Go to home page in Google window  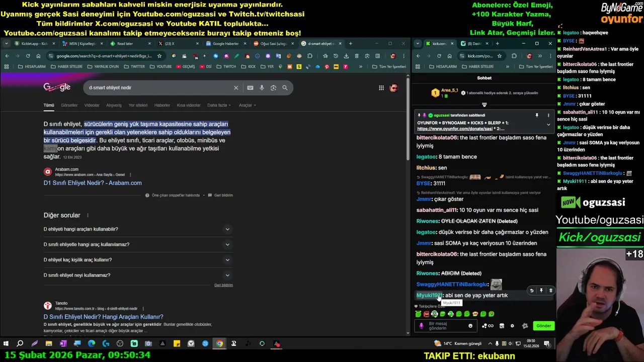coord(38,56)
